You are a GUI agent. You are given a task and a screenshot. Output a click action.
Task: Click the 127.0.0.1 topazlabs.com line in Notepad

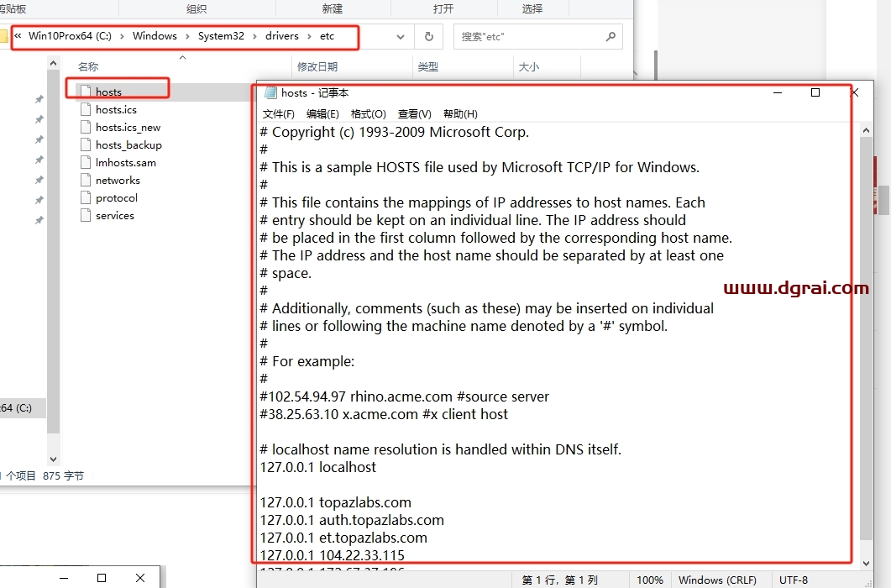(x=335, y=502)
